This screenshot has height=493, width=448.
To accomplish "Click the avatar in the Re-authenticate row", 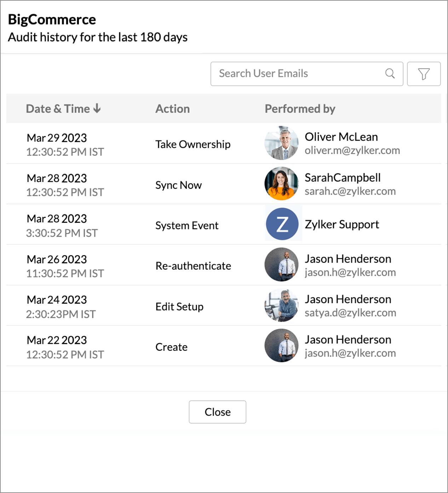I will pos(281,265).
